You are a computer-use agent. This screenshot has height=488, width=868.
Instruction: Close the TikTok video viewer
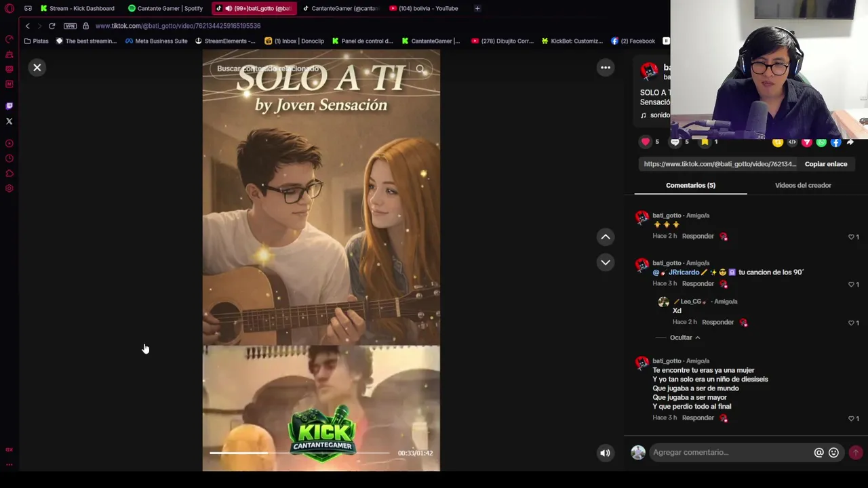point(37,68)
